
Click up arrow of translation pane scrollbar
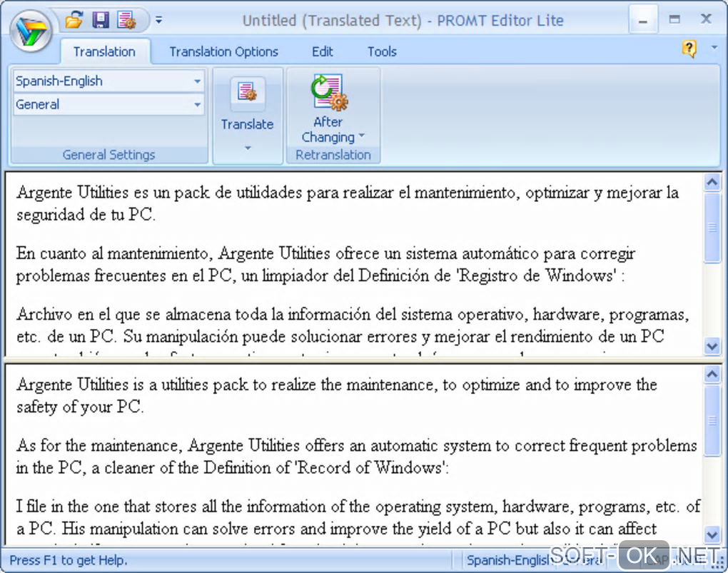coord(712,374)
